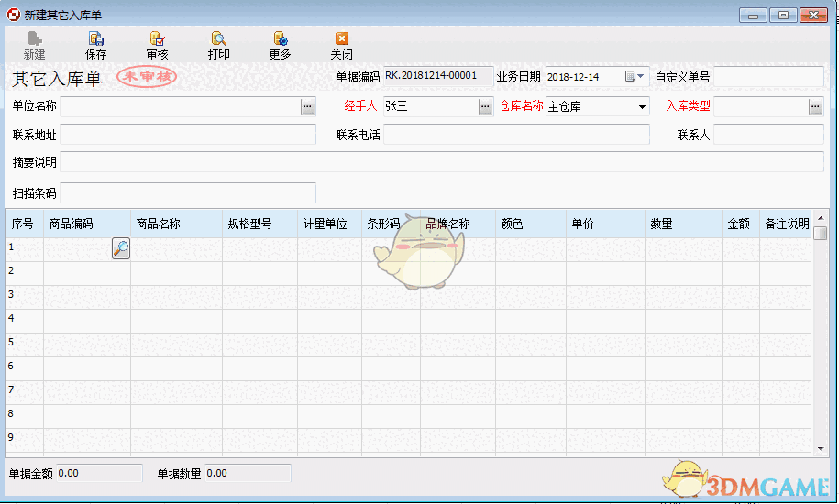Minimize the 新建其它入库单 window
Image resolution: width=839 pixels, height=504 pixels.
tap(754, 15)
